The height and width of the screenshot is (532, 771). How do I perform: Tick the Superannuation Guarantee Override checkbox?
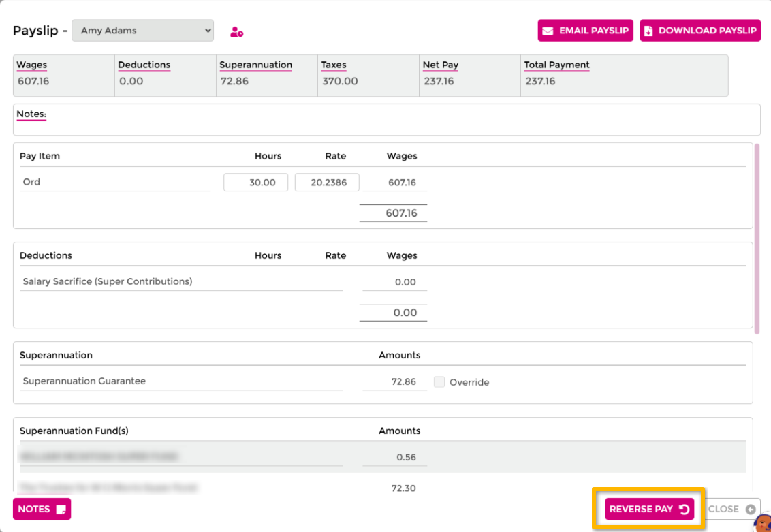(439, 381)
